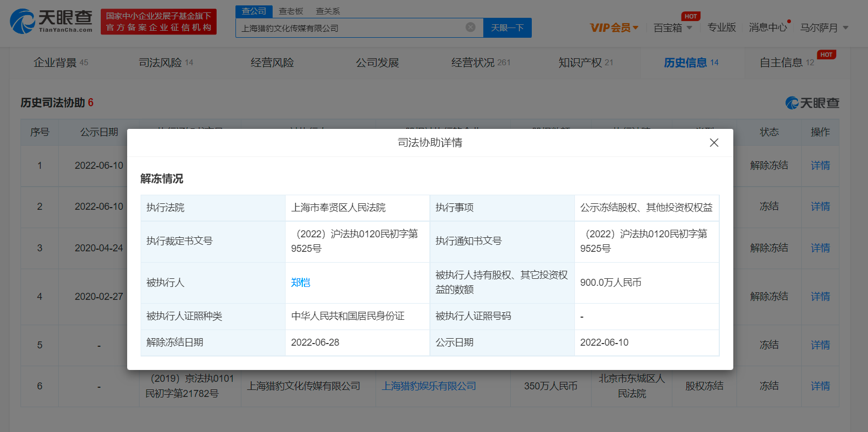This screenshot has height=432, width=868.
Task: Click the 天眼一下 search button
Action: tap(508, 28)
